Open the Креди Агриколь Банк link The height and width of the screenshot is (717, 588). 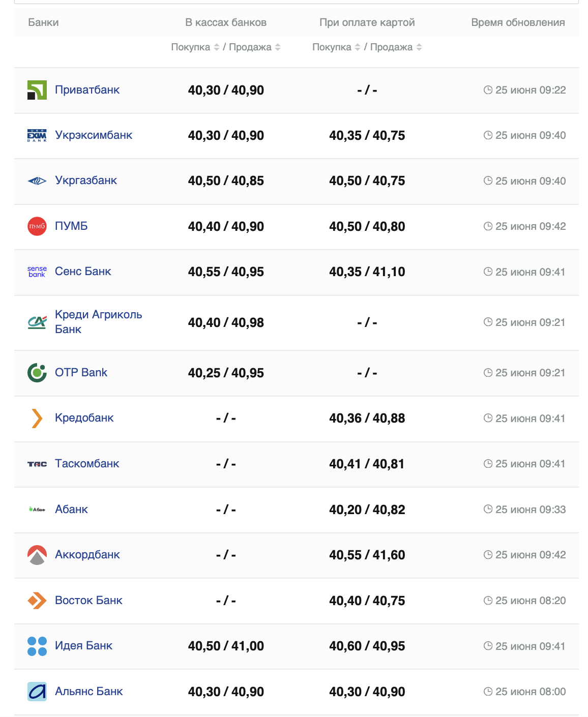(x=98, y=322)
